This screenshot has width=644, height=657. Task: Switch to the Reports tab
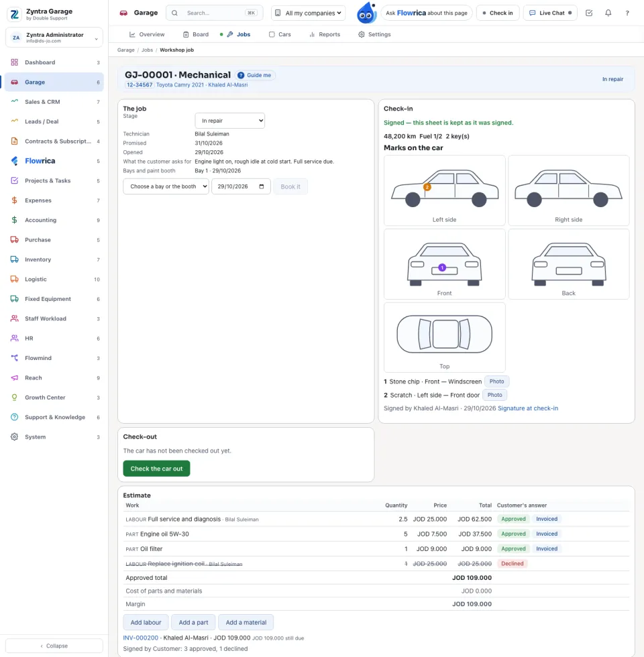(x=325, y=34)
